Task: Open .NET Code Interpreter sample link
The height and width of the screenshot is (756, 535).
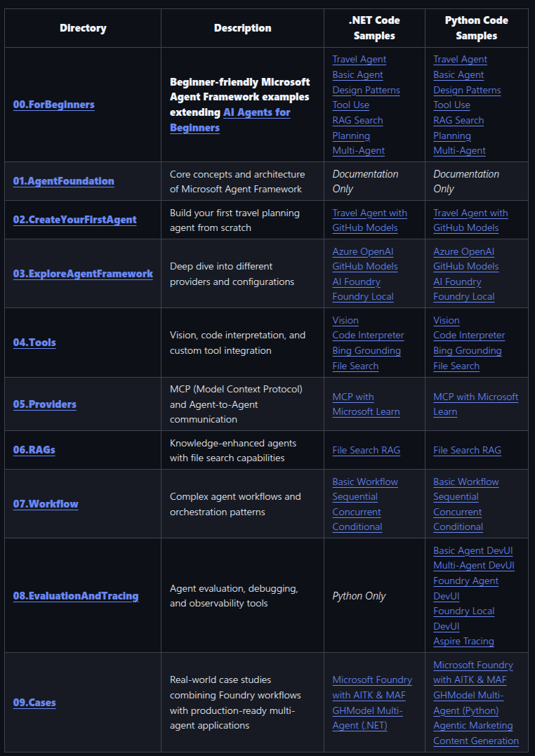Action: (368, 335)
